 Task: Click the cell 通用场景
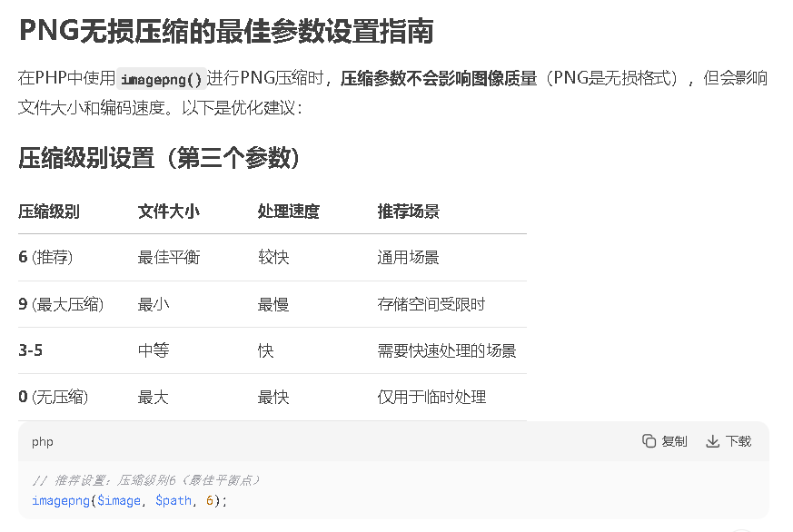coord(408,257)
